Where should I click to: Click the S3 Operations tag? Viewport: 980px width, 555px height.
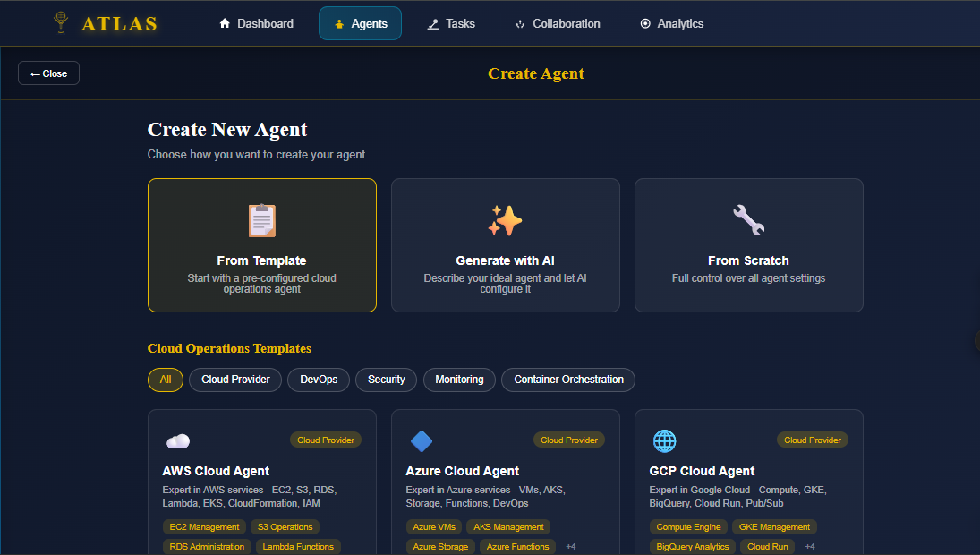point(285,527)
